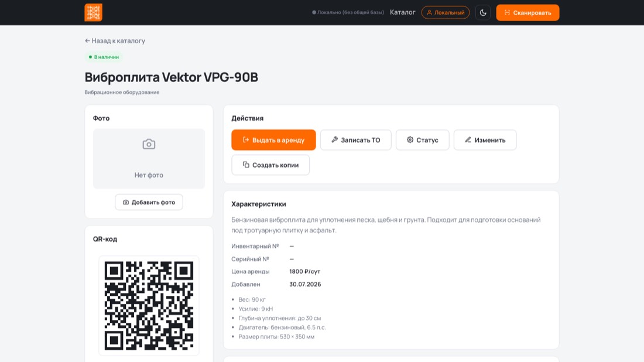Select the Усилие: 9 кН spec line
The height and width of the screenshot is (362, 644).
tap(255, 309)
